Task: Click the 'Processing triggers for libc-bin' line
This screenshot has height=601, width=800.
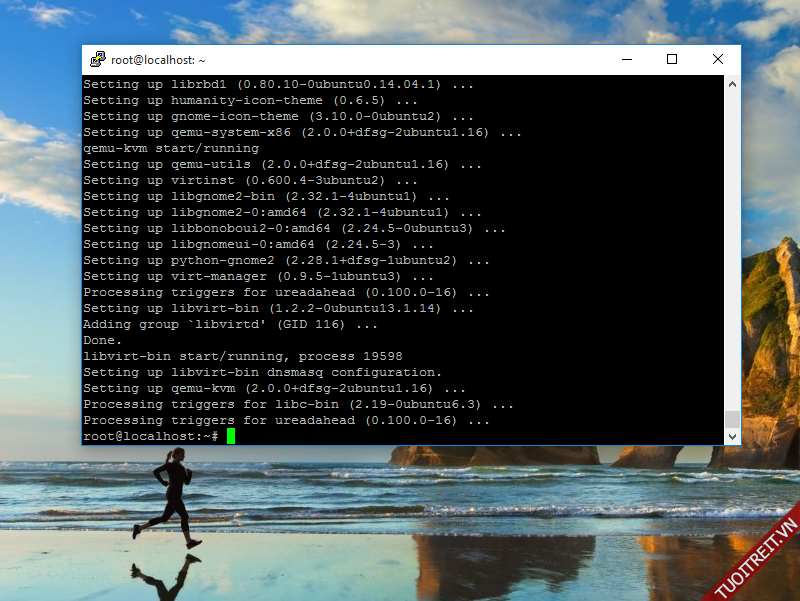Action: (x=298, y=404)
